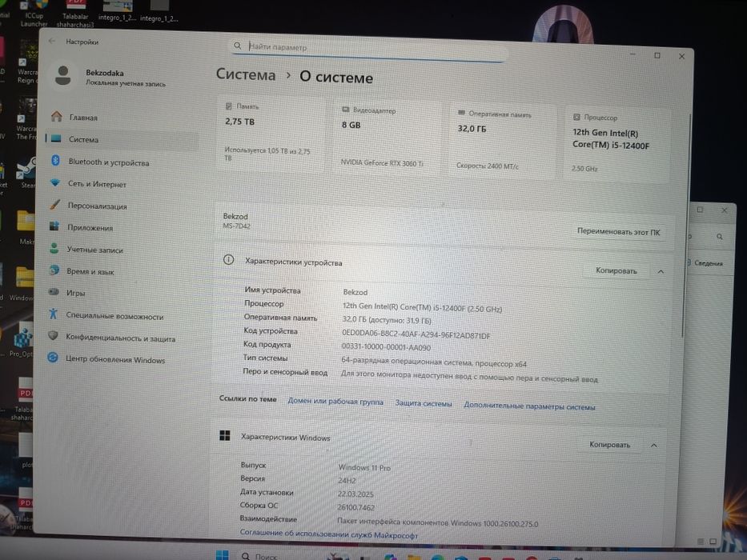Focus the Найти параметр search field
Image resolution: width=747 pixels, height=560 pixels.
pos(369,49)
